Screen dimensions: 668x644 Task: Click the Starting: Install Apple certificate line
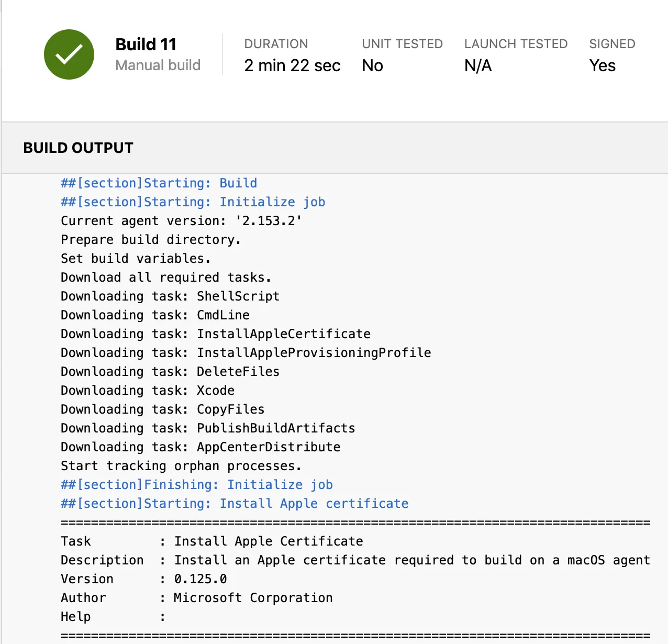[234, 504]
